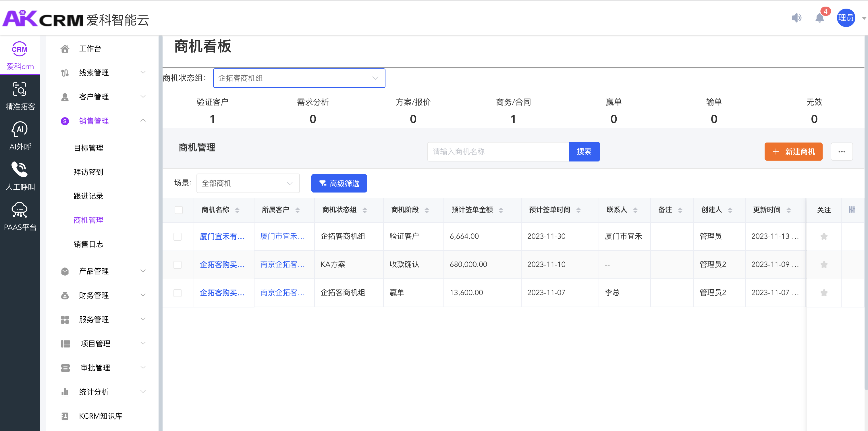
Task: Click the speaker sound icon
Action: point(796,18)
